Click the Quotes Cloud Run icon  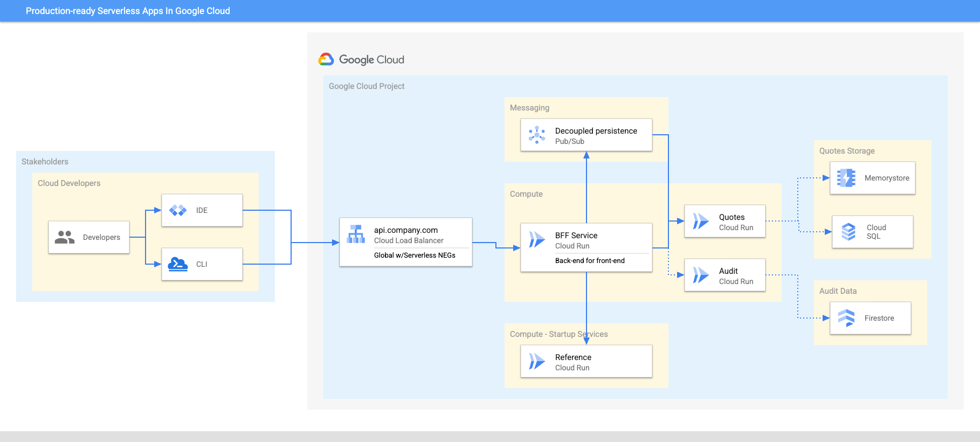pyautogui.click(x=701, y=221)
